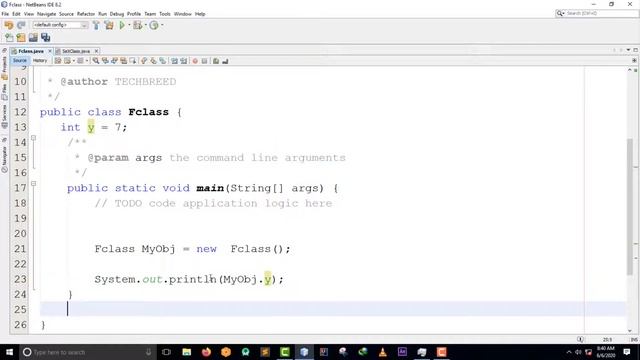Open the Run Project dropdown arrow
Image resolution: width=640 pixels, height=360 pixels.
coord(129,25)
